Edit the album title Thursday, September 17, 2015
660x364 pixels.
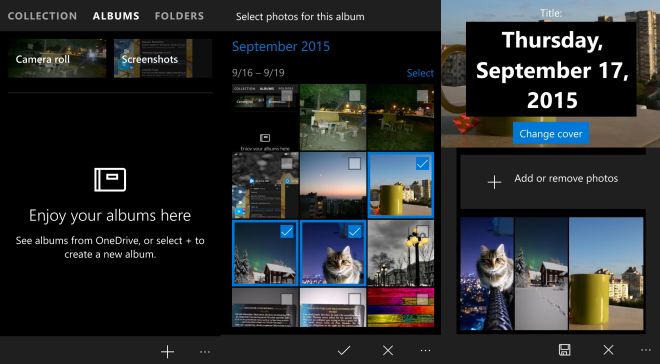[551, 69]
